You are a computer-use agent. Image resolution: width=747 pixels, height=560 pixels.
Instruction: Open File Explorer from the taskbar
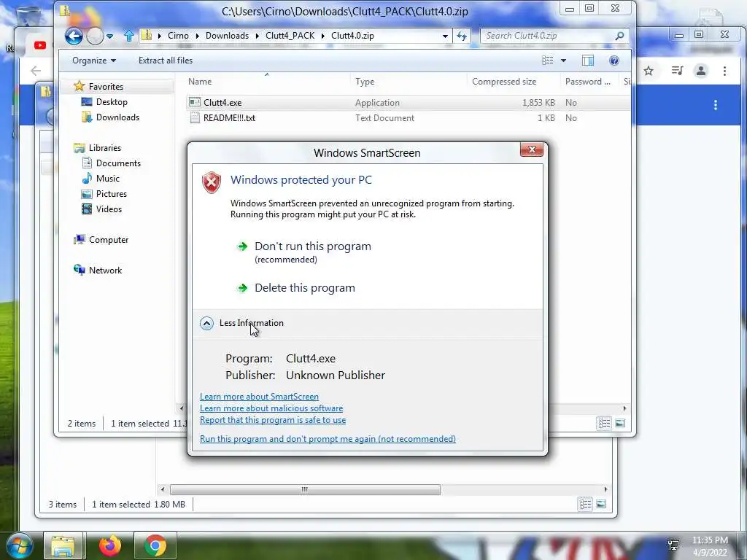click(x=63, y=545)
